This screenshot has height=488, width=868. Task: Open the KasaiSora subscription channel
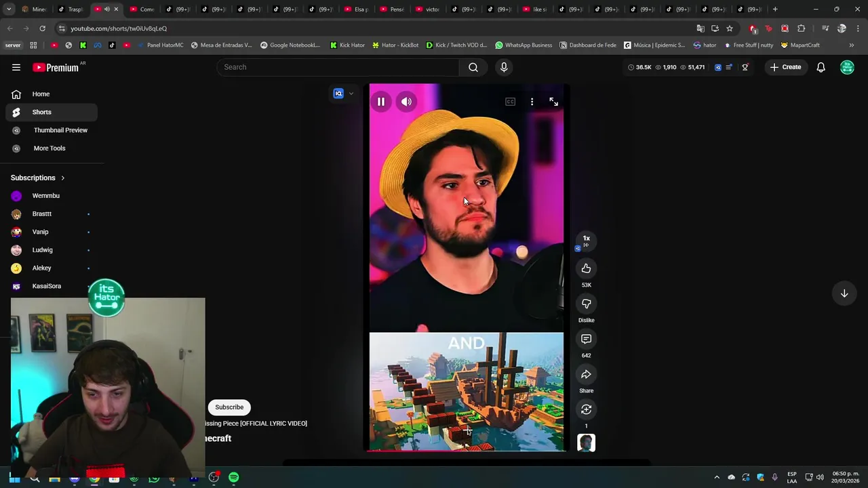coord(52,286)
